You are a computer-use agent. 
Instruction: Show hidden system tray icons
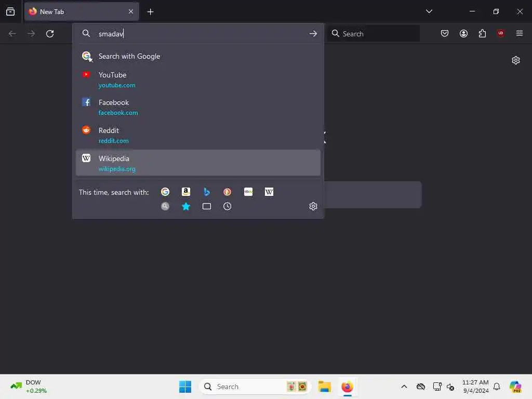coord(404,387)
